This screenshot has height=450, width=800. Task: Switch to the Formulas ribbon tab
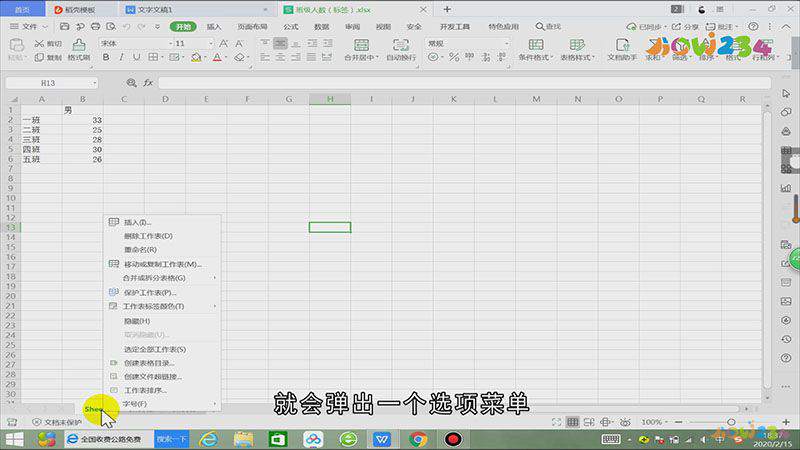point(291,27)
